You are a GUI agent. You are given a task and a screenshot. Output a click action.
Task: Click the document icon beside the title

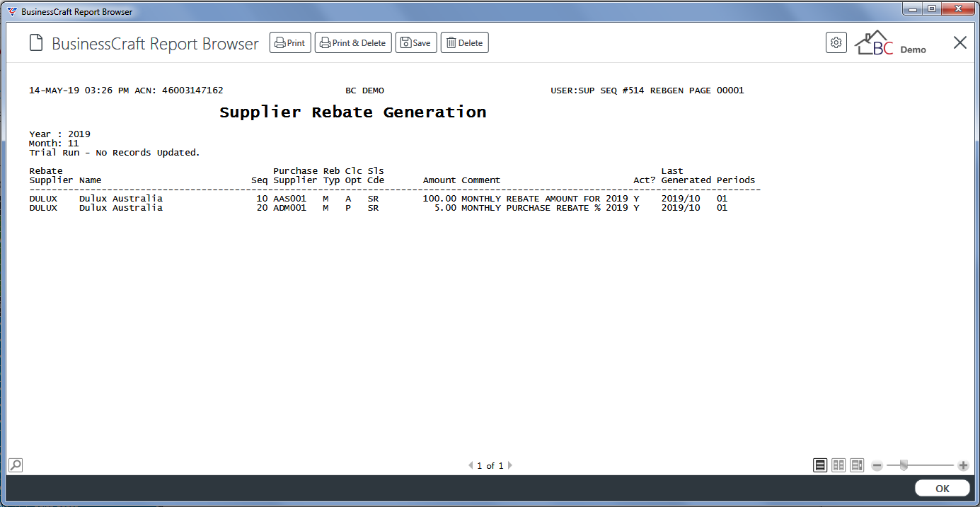click(x=36, y=43)
